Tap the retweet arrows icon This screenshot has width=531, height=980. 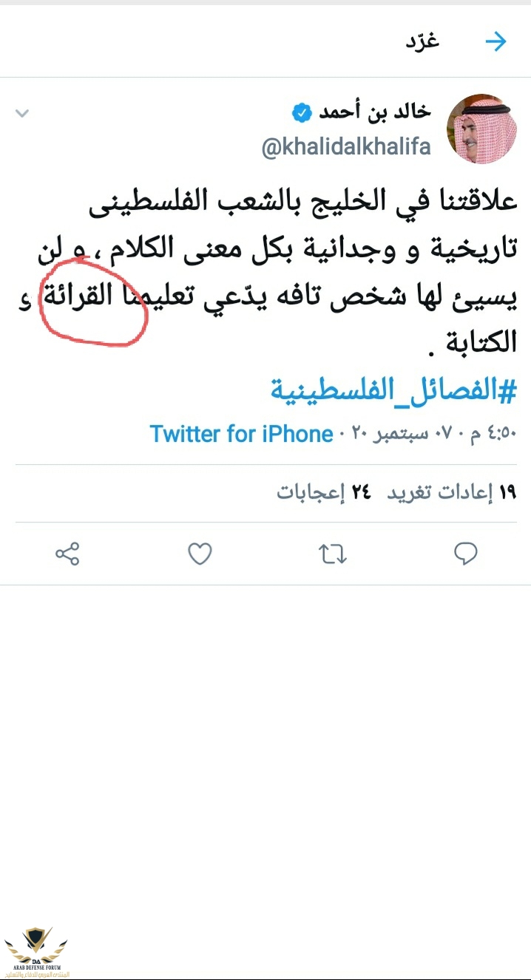333,554
